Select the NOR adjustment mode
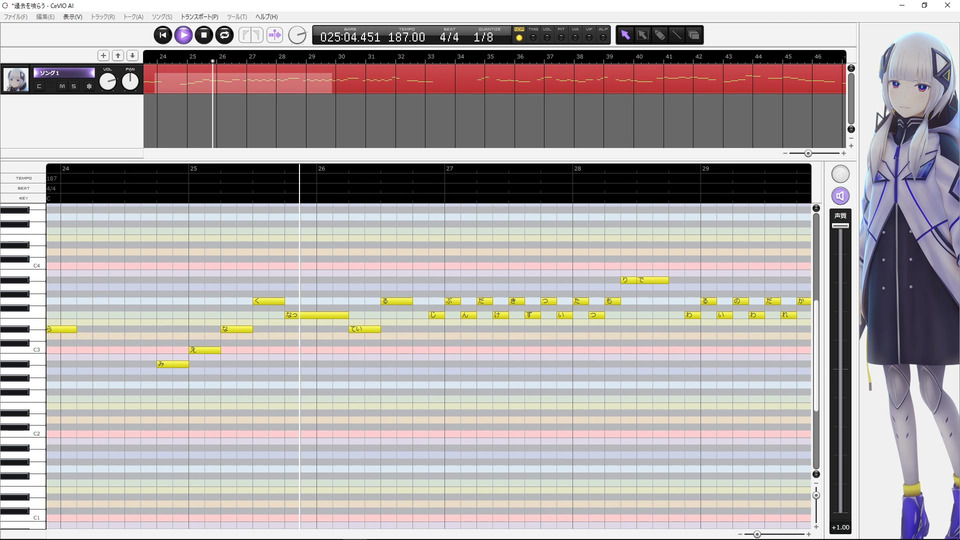Viewport: 960px width, 540px height. click(519, 34)
